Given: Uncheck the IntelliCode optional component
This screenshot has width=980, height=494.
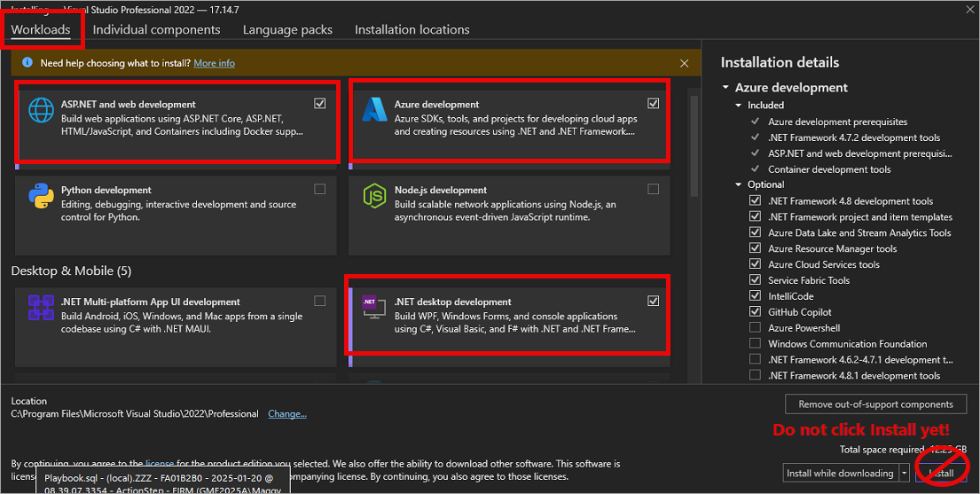Looking at the screenshot, I should (755, 295).
